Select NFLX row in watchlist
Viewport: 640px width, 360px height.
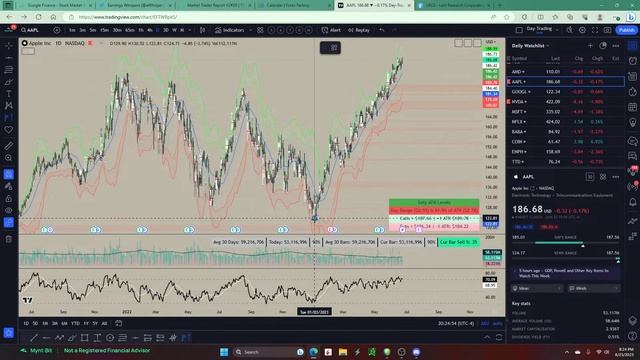(x=565, y=122)
